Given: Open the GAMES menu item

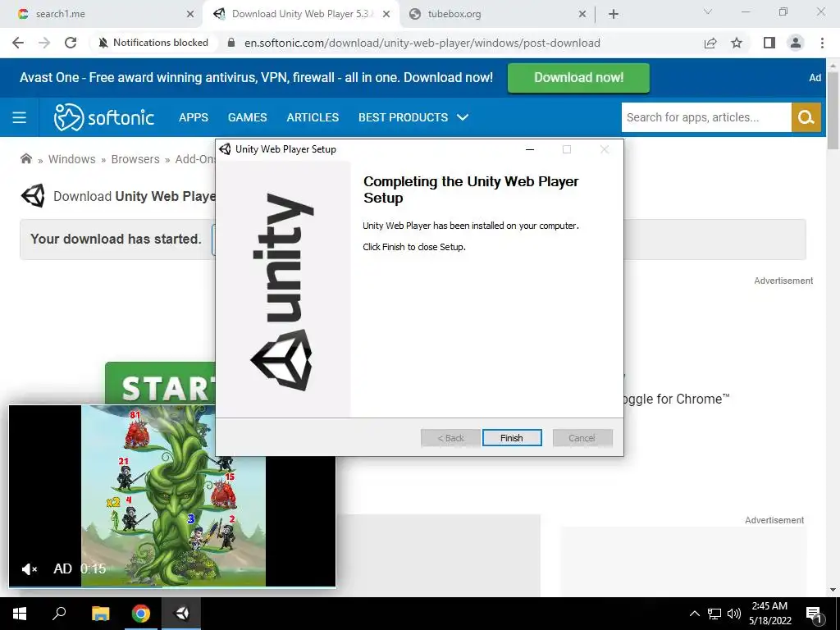Looking at the screenshot, I should (x=247, y=117).
